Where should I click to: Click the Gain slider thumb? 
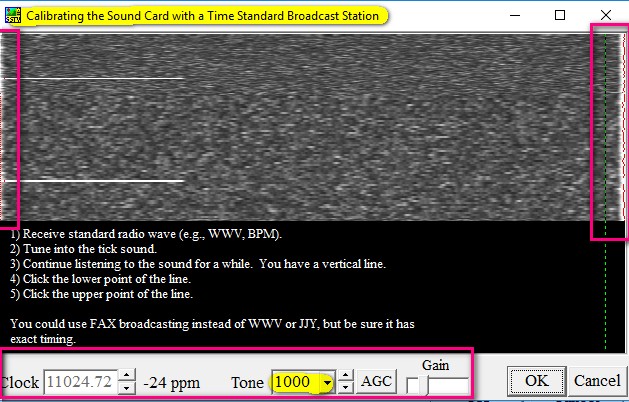pos(426,385)
